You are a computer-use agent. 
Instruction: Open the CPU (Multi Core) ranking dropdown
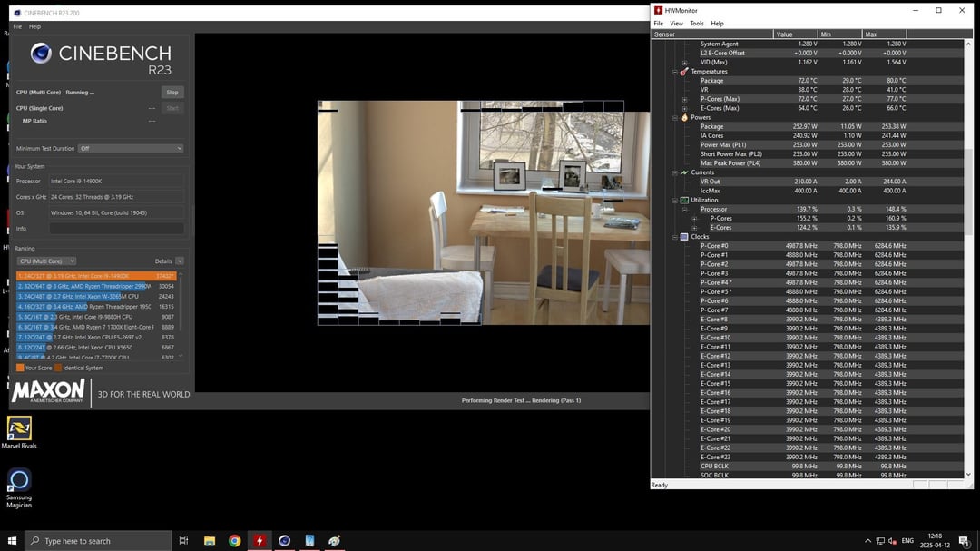click(x=46, y=261)
